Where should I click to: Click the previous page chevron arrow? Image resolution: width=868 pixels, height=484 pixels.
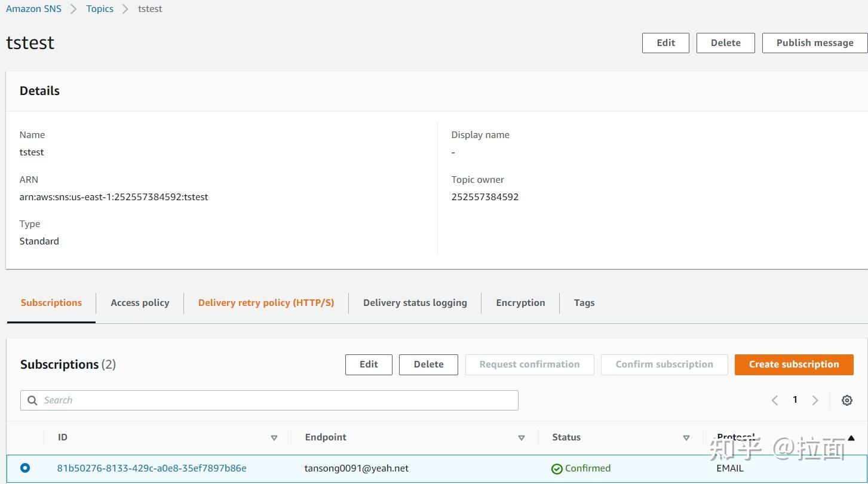[774, 400]
